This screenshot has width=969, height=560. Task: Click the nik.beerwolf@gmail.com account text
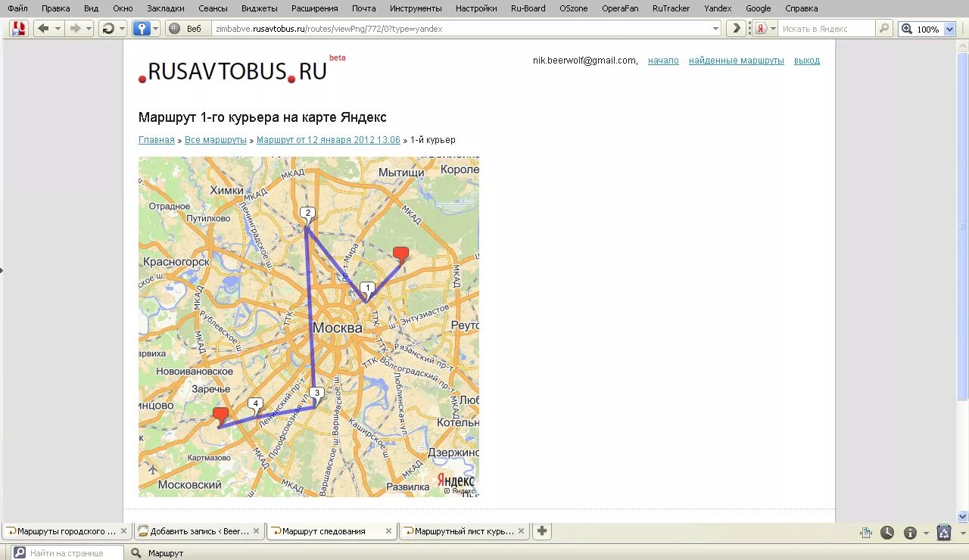(585, 61)
